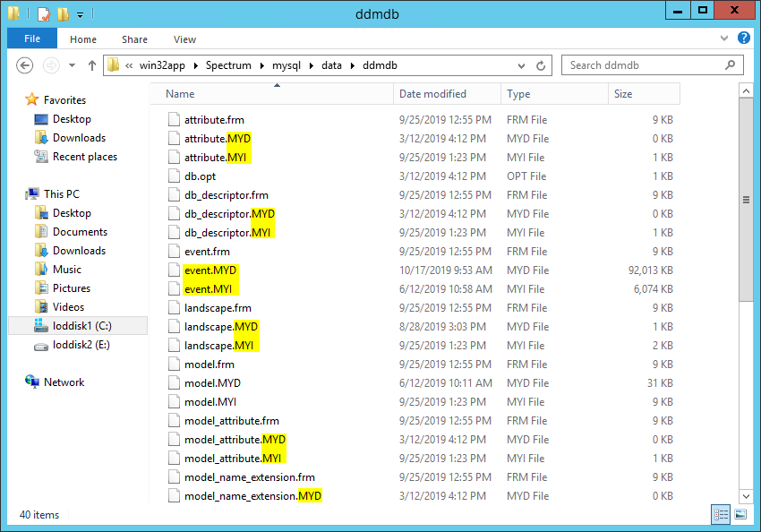
Task: Click the New Folder quick access icon
Action: (63, 13)
